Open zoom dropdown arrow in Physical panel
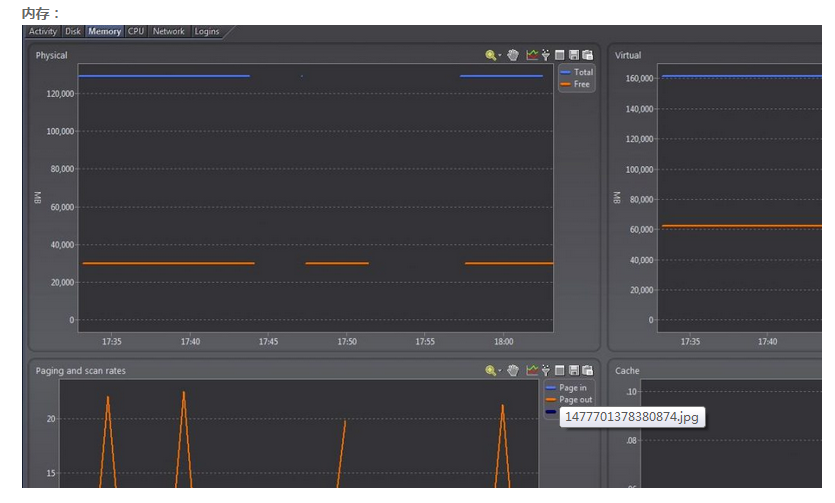Image resolution: width=835 pixels, height=503 pixels. click(x=500, y=55)
